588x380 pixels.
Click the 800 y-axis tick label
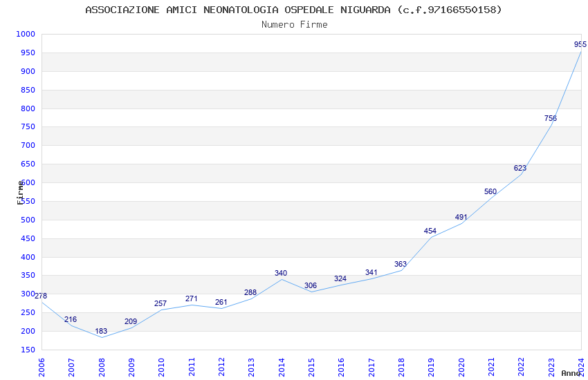(28, 108)
